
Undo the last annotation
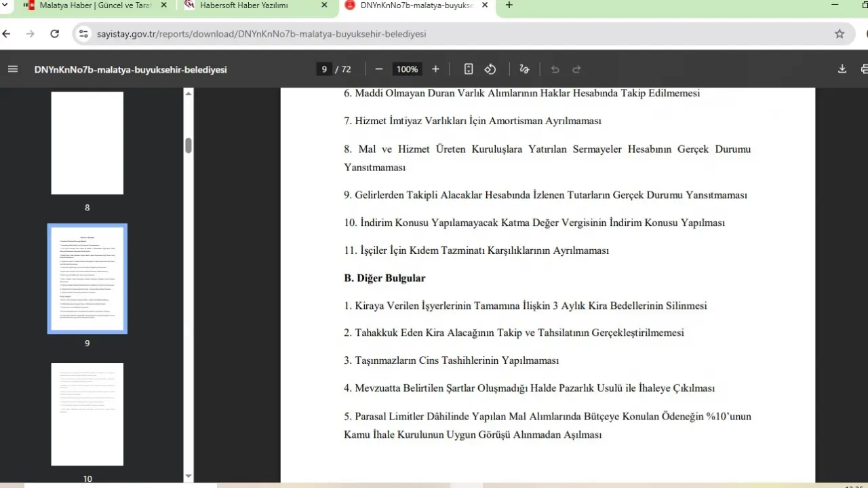click(555, 69)
